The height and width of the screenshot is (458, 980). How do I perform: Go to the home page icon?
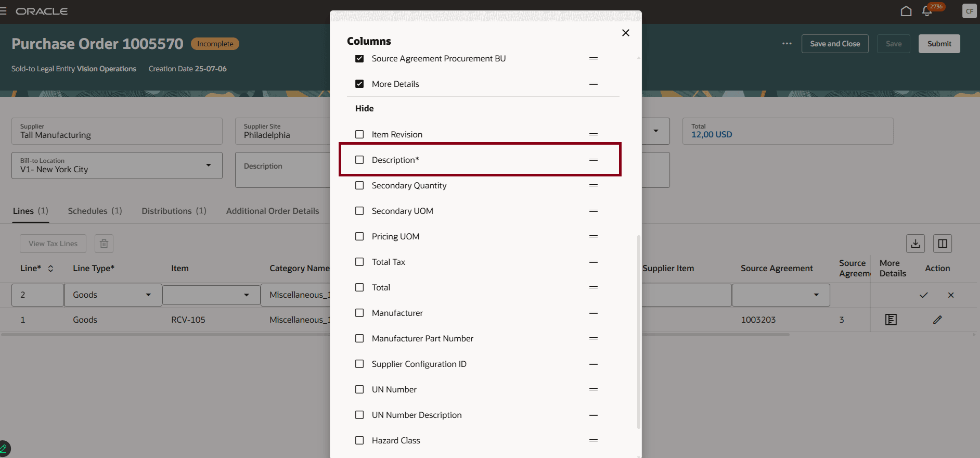pyautogui.click(x=906, y=11)
